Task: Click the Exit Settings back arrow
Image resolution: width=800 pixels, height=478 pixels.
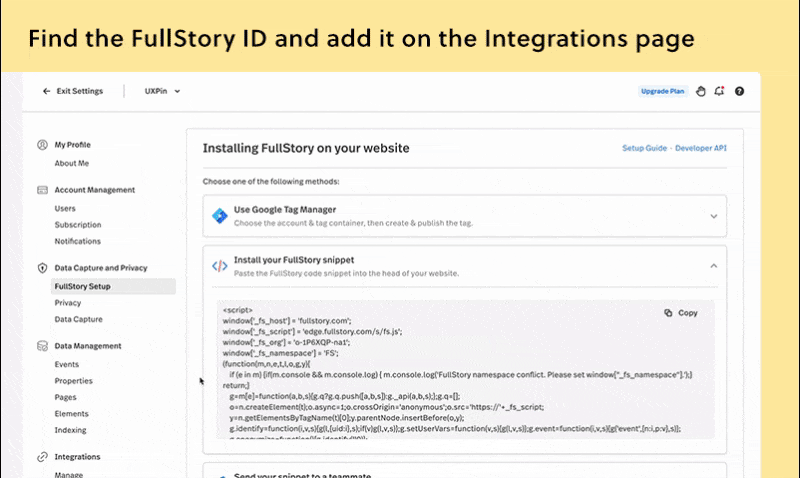Action: pyautogui.click(x=46, y=91)
